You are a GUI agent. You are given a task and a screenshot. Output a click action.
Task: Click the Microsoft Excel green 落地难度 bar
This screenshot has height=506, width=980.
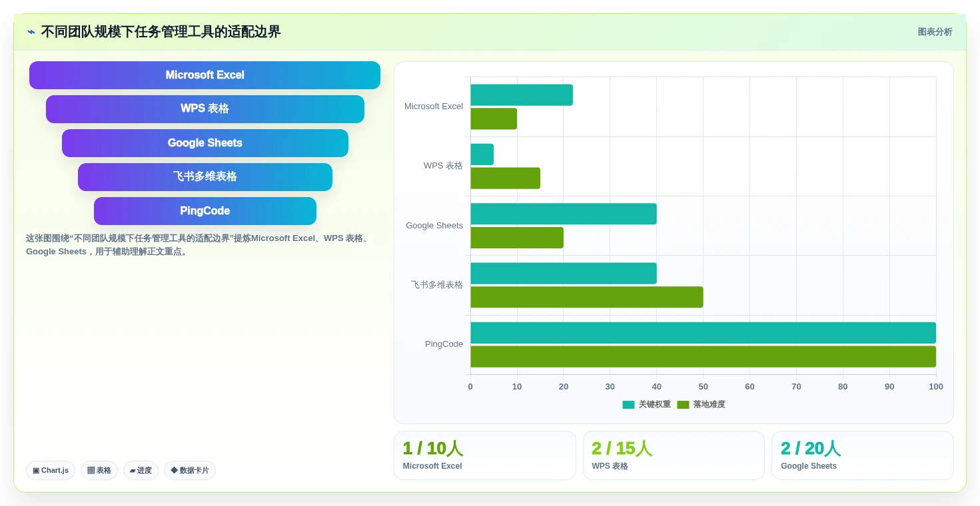tap(494, 119)
